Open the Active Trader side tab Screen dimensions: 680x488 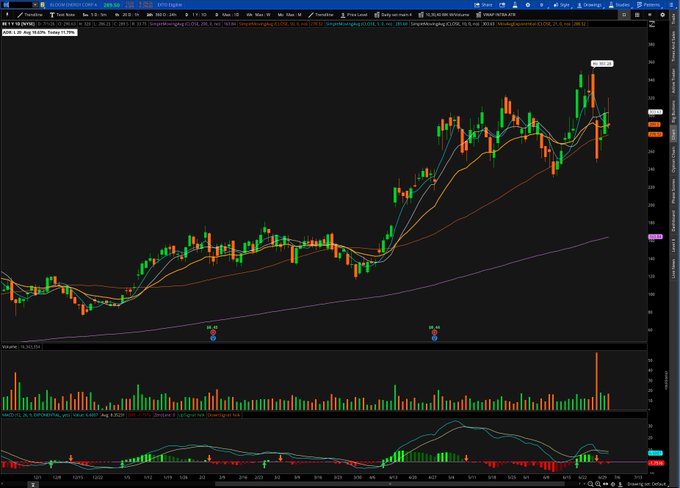coord(673,81)
